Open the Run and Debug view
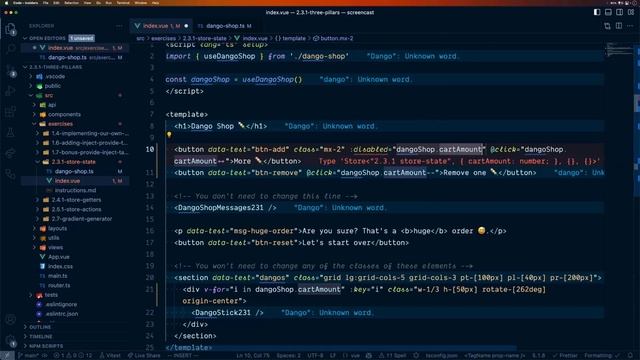Viewport: 640px width, 360px height. [10, 91]
